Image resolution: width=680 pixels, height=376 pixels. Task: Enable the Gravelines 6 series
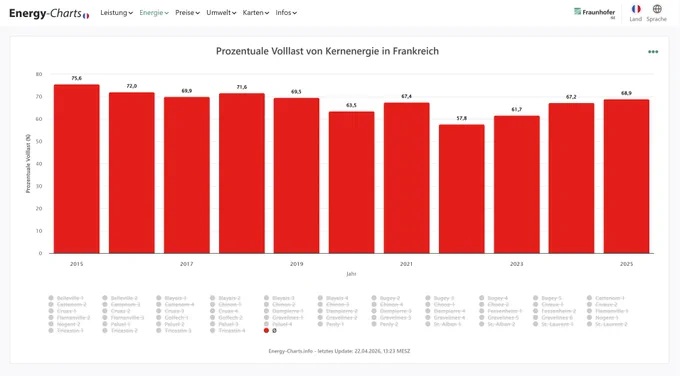coord(553,317)
